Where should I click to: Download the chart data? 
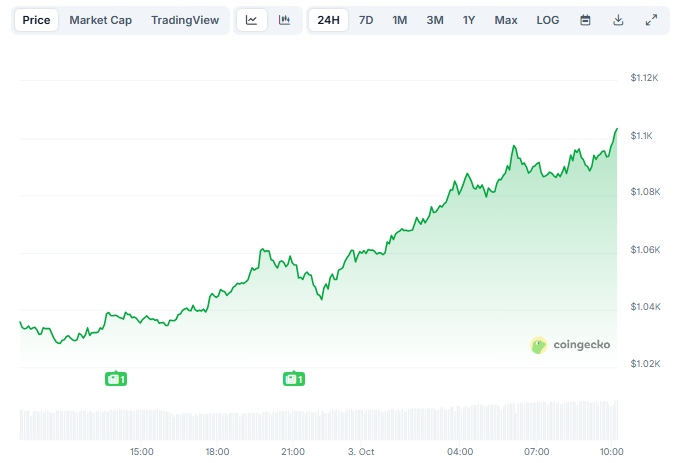[618, 20]
